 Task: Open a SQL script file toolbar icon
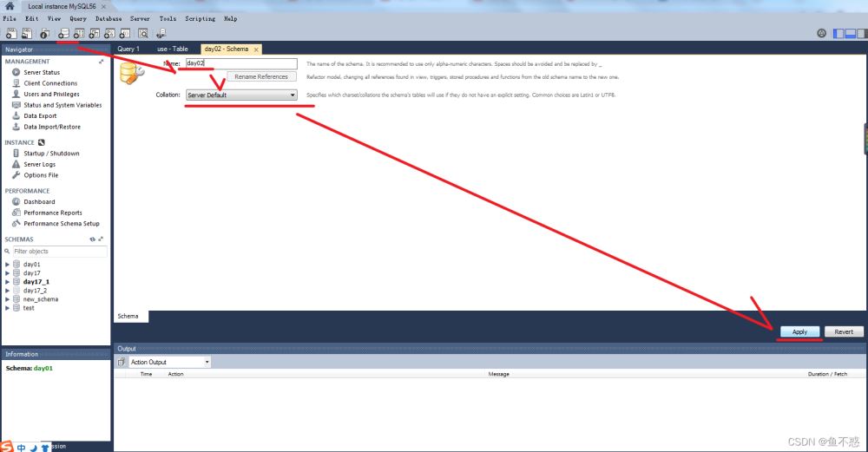(27, 34)
